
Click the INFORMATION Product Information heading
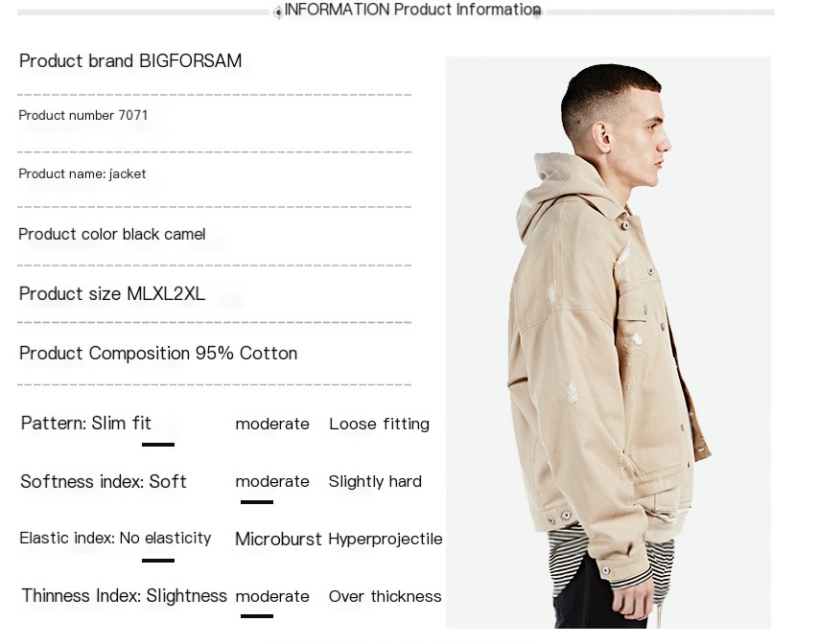coord(412,10)
